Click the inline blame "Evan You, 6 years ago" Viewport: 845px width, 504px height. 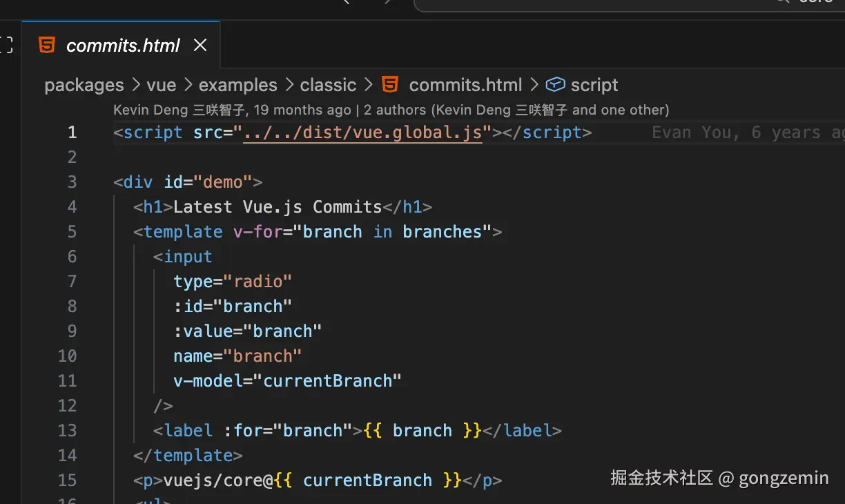click(747, 133)
